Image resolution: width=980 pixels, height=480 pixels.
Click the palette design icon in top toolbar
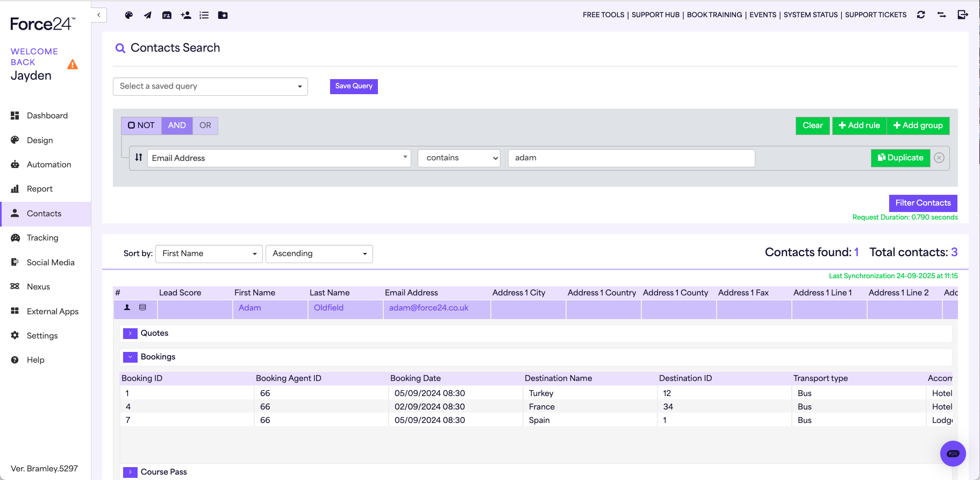(x=129, y=15)
